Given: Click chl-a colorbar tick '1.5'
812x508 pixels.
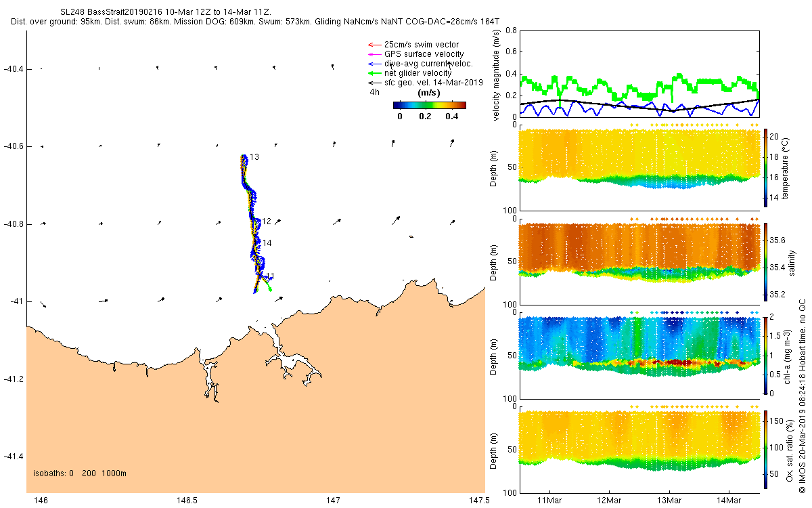Looking at the screenshot, I should tap(776, 335).
